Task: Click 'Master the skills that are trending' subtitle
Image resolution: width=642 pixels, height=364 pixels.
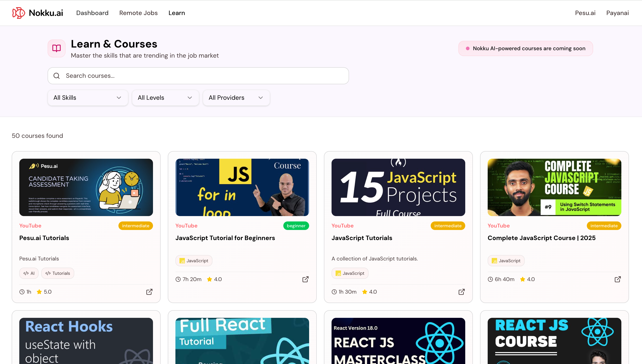Action: (x=145, y=56)
